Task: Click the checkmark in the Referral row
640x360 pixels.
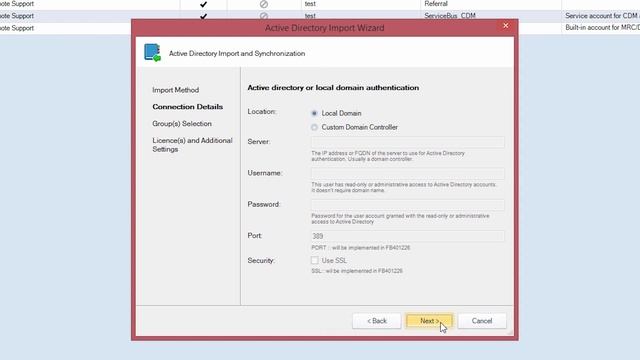Action: [203, 4]
